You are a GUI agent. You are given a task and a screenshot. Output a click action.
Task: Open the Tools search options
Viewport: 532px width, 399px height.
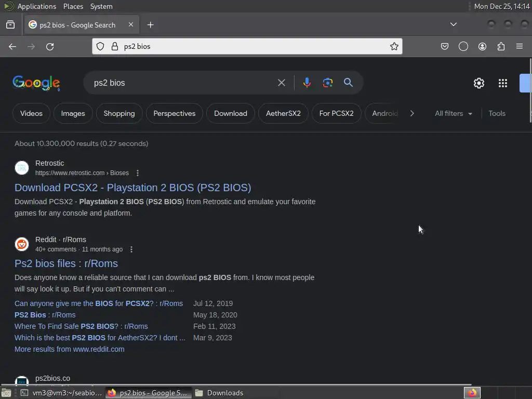(497, 113)
